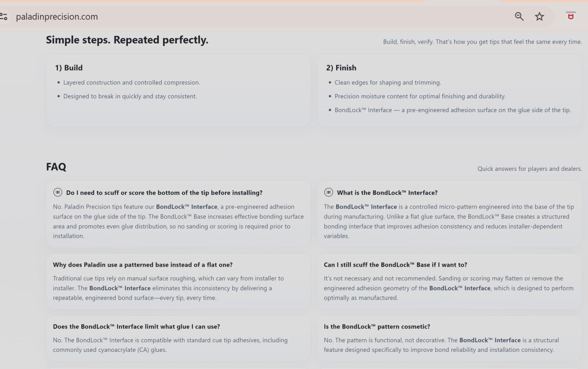Click 'Simple steps. Repeated perfectly.' heading

[127, 40]
